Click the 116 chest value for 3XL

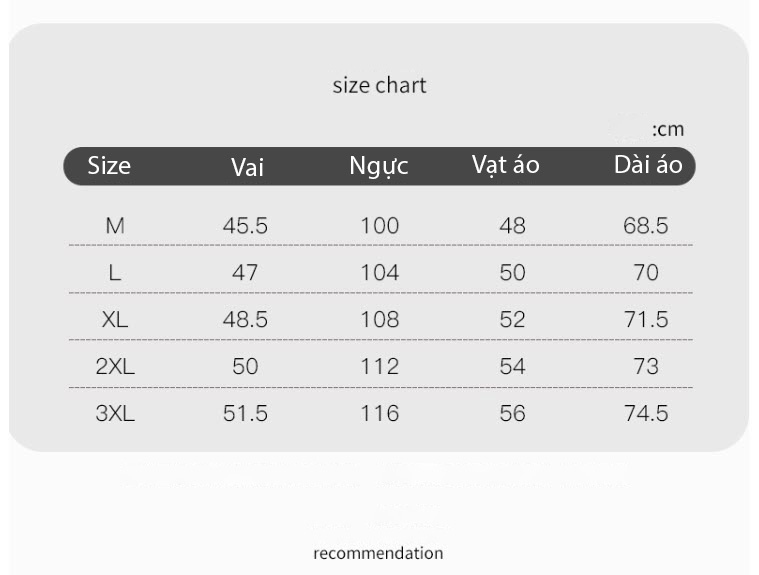coord(380,414)
